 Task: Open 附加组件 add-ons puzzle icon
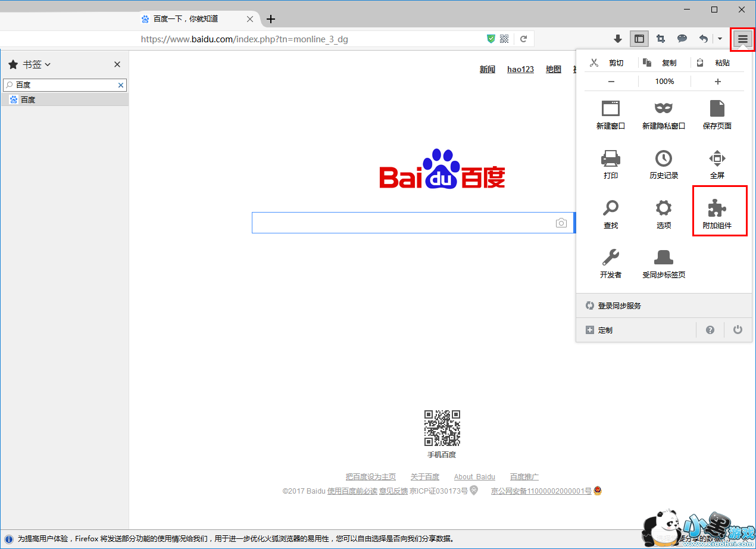coord(717,214)
